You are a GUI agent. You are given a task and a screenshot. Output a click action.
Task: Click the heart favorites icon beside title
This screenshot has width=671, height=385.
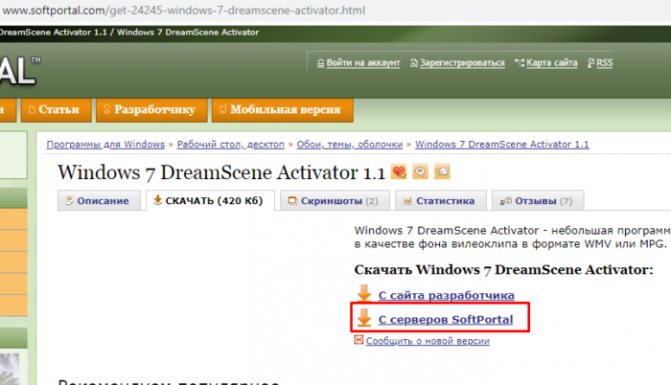399,172
